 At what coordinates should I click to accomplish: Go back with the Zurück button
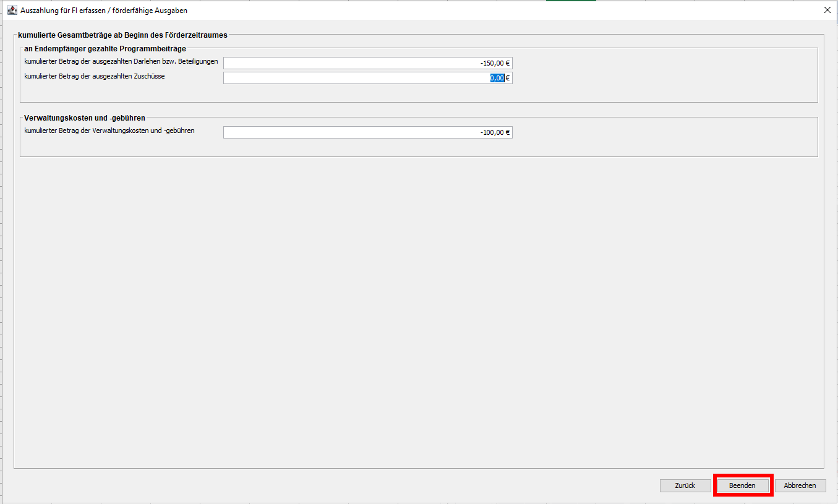tap(685, 485)
